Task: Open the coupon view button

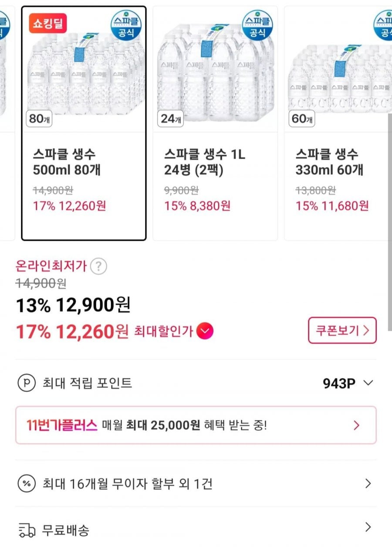Action: click(x=342, y=330)
